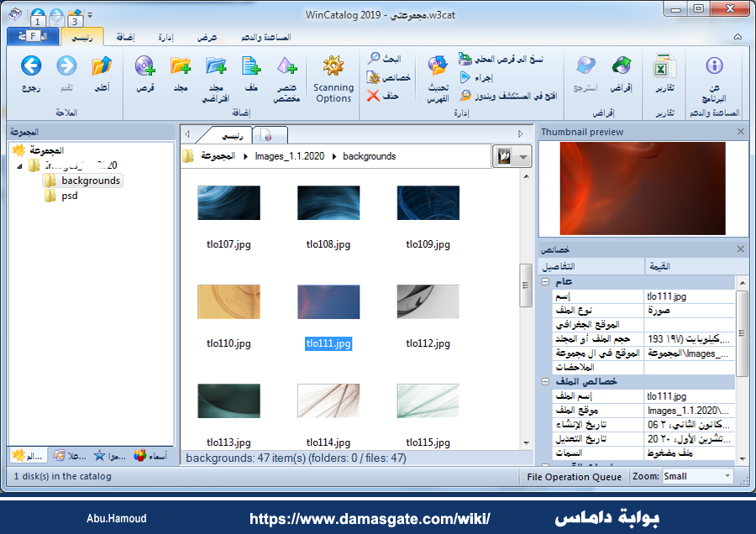This screenshot has height=534, width=756.
Task: Add a custom item with the crystal icon
Action: point(286,66)
